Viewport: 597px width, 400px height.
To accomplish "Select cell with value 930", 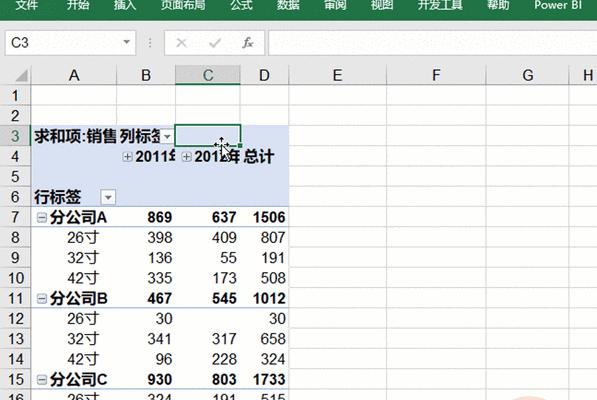I will 146,379.
